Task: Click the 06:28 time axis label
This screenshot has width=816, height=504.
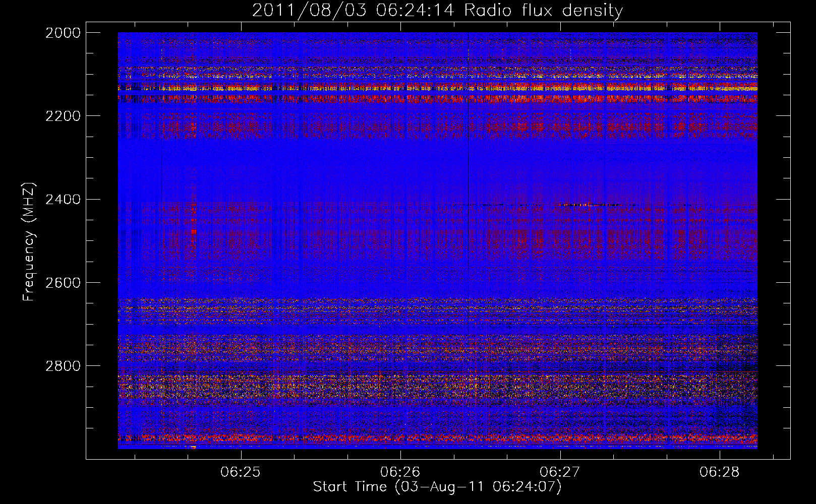Action: tap(720, 472)
